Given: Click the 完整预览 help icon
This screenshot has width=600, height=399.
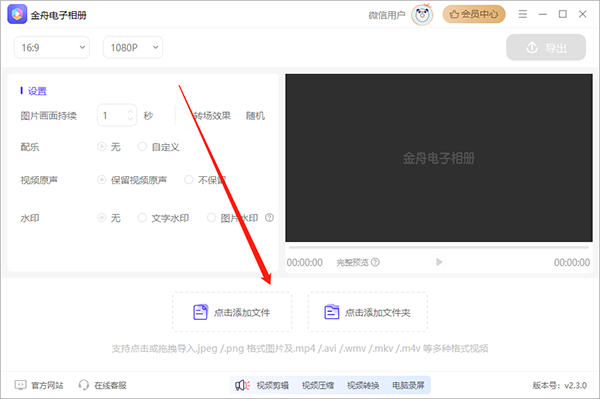Looking at the screenshot, I should click(x=375, y=262).
